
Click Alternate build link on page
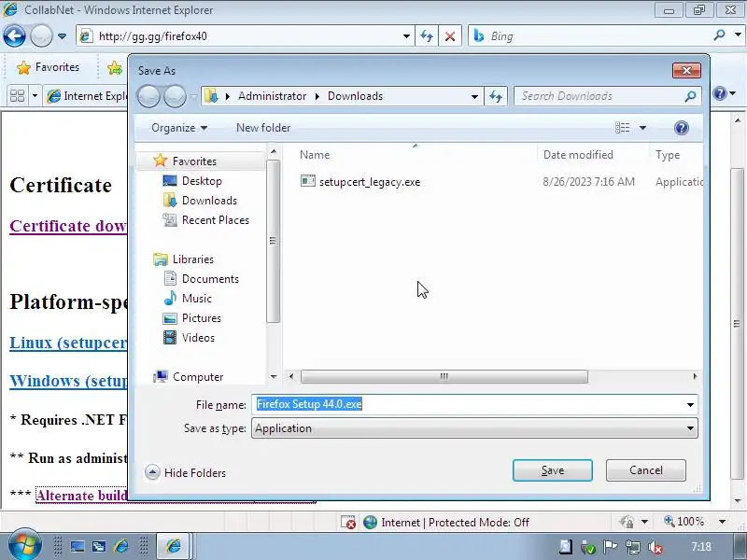pos(81,496)
